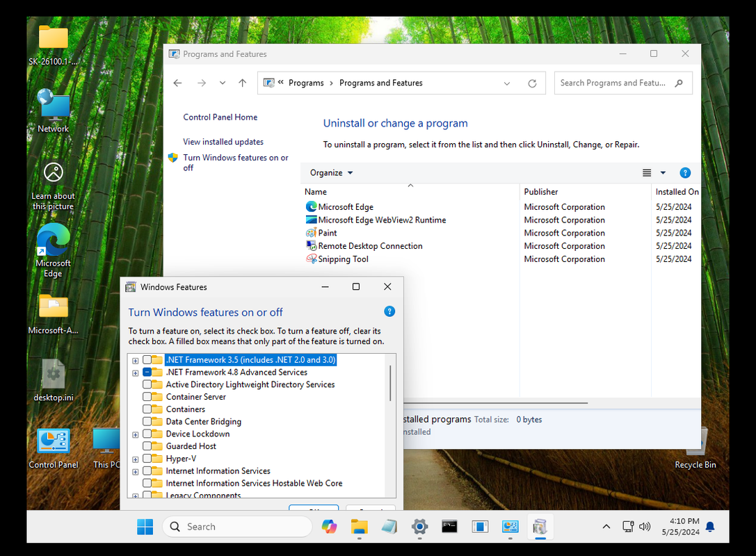Check .NET Framework 3.5 checkbox
Screen dimensions: 756x556
[x=147, y=359]
